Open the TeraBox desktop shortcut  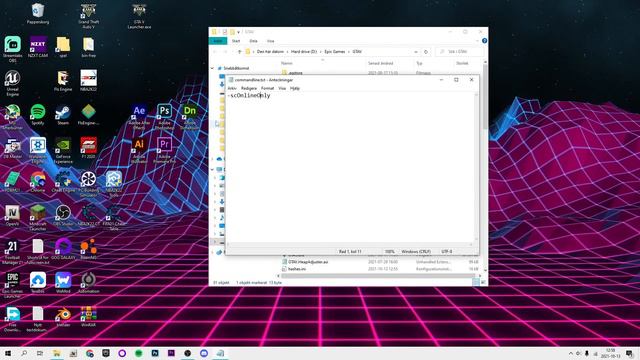coord(38,283)
